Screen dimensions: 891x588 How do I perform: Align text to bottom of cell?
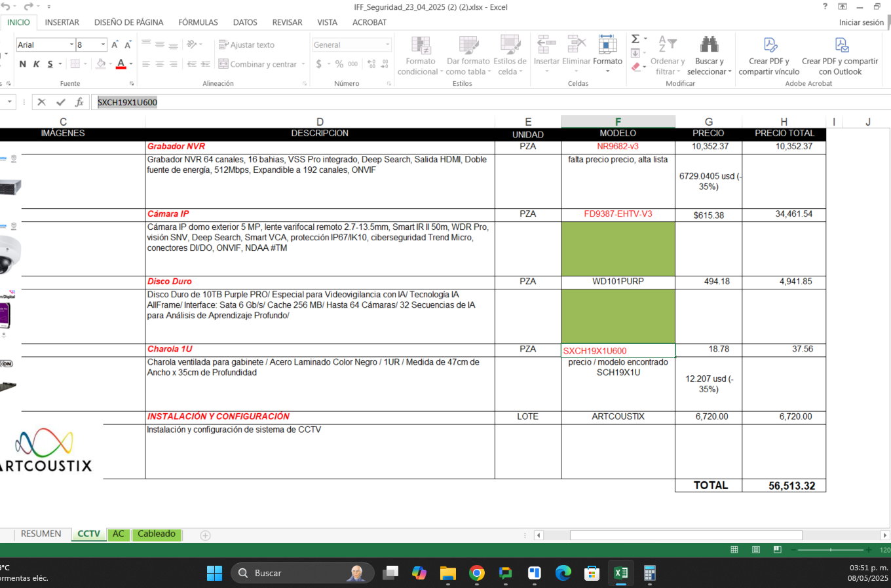174,45
